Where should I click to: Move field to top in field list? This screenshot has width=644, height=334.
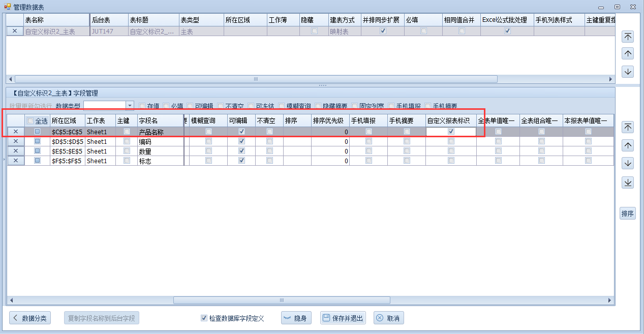click(x=628, y=128)
